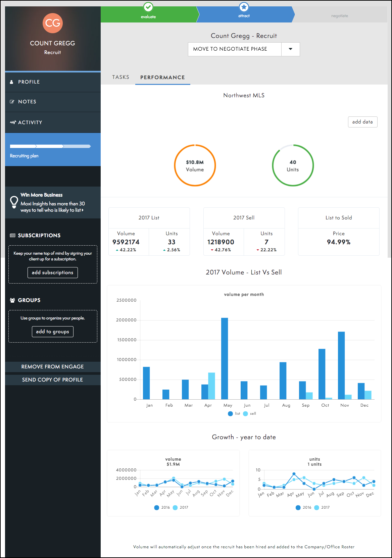Select the negotiate stage step
392x558 pixels.
click(339, 16)
